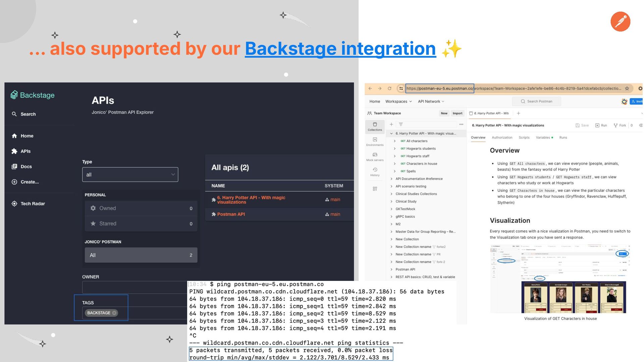This screenshot has height=362, width=644.
Task: Reload the Postman browser page
Action: point(389,88)
